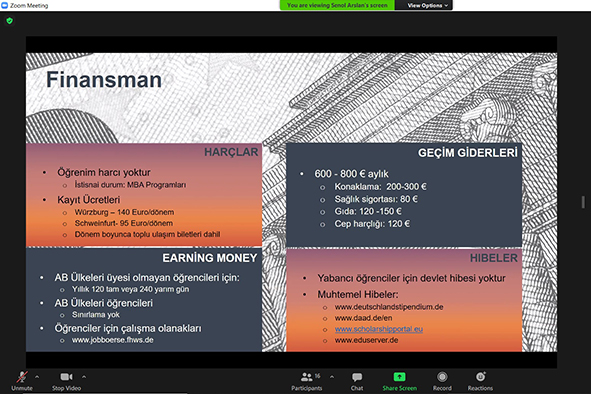Click the www.daad.de/en address text
The height and width of the screenshot is (394, 591).
tap(363, 318)
